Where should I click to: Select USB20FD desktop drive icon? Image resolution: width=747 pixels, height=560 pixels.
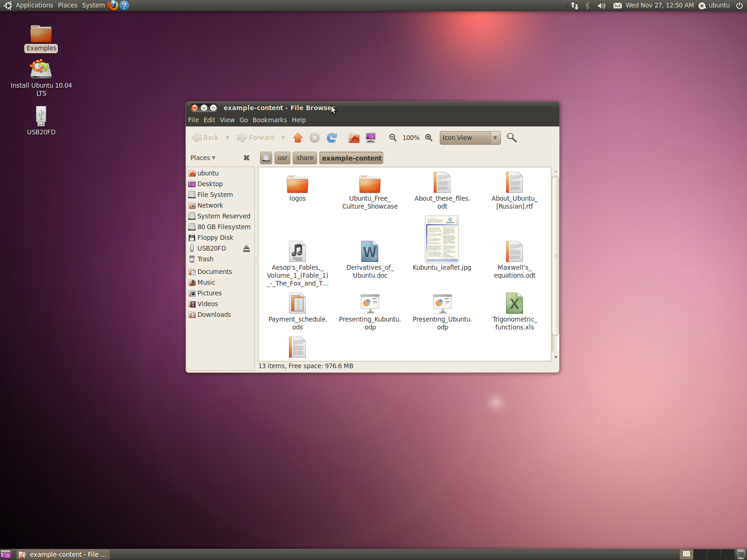(41, 116)
